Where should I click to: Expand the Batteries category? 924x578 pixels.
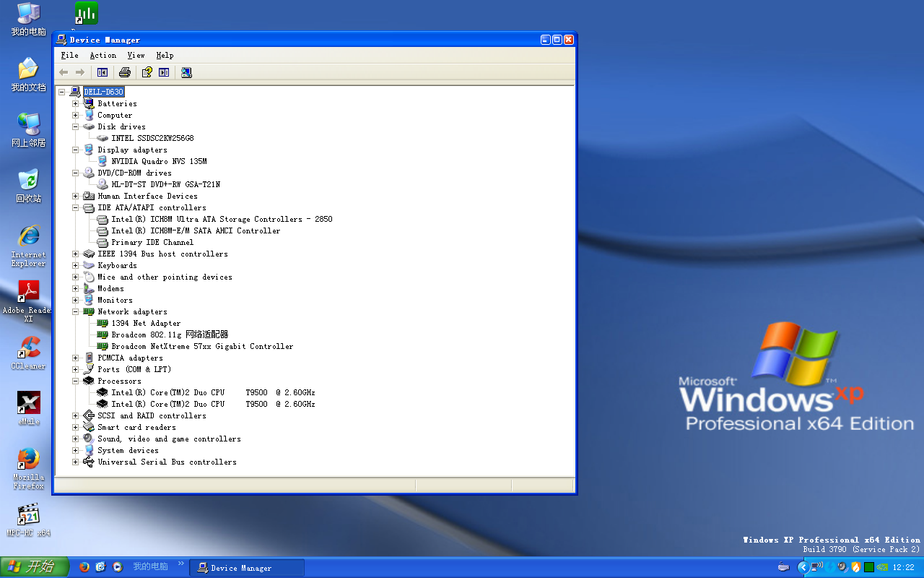pyautogui.click(x=75, y=103)
